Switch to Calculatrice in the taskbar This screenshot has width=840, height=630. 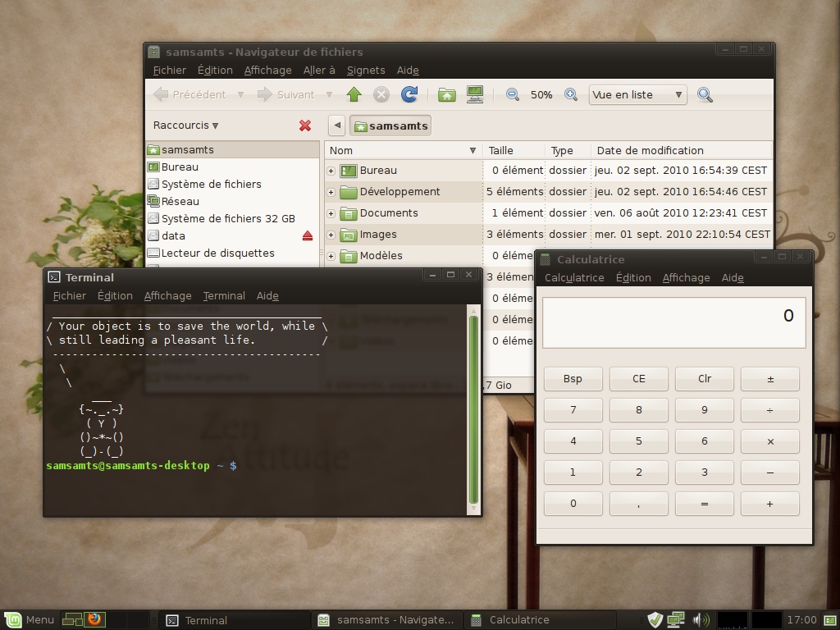[x=540, y=620]
